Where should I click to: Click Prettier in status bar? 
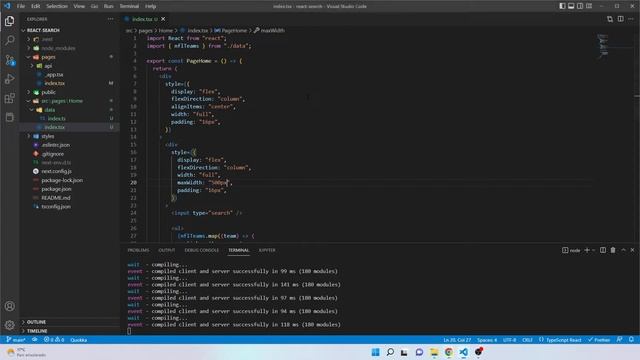pos(599,340)
